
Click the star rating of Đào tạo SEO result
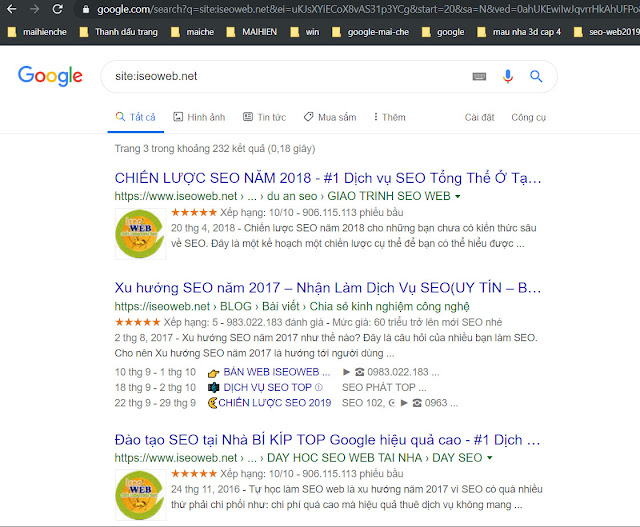(194, 474)
